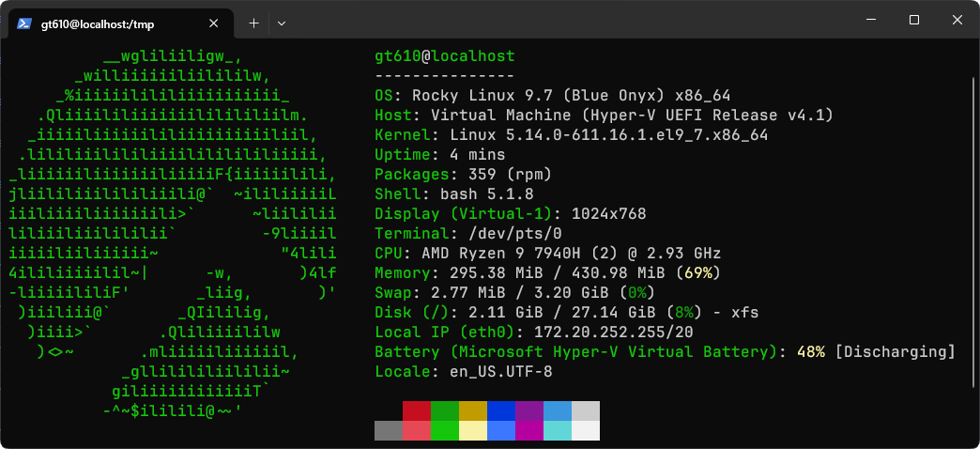Click the bottom-row bright blue color block
The image size is (980, 449).
click(x=500, y=430)
